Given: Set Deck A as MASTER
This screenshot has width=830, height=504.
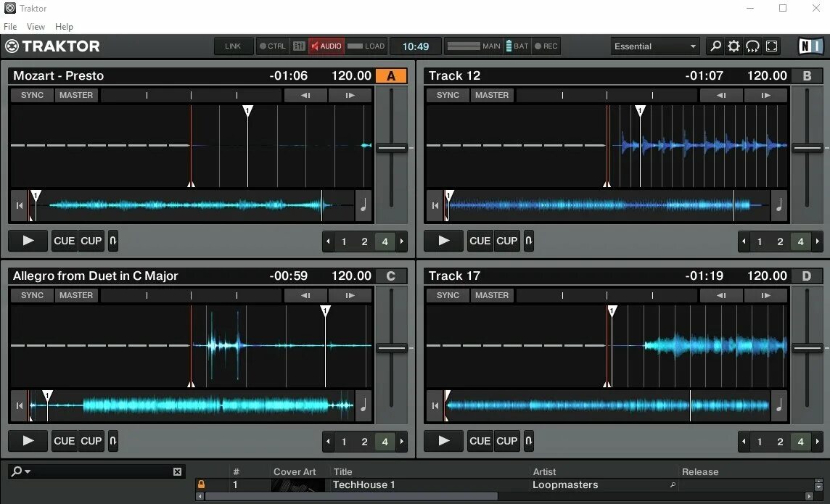Looking at the screenshot, I should [x=76, y=95].
